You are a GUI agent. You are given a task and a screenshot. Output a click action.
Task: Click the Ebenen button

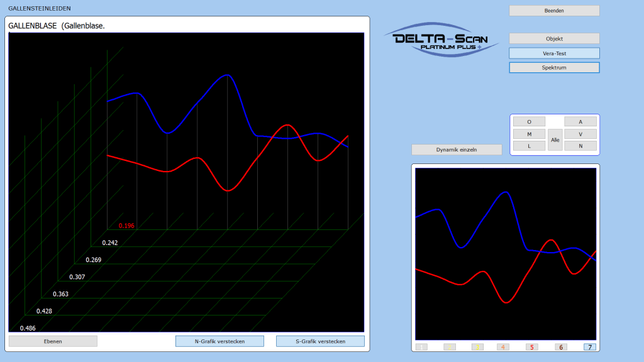(53, 341)
